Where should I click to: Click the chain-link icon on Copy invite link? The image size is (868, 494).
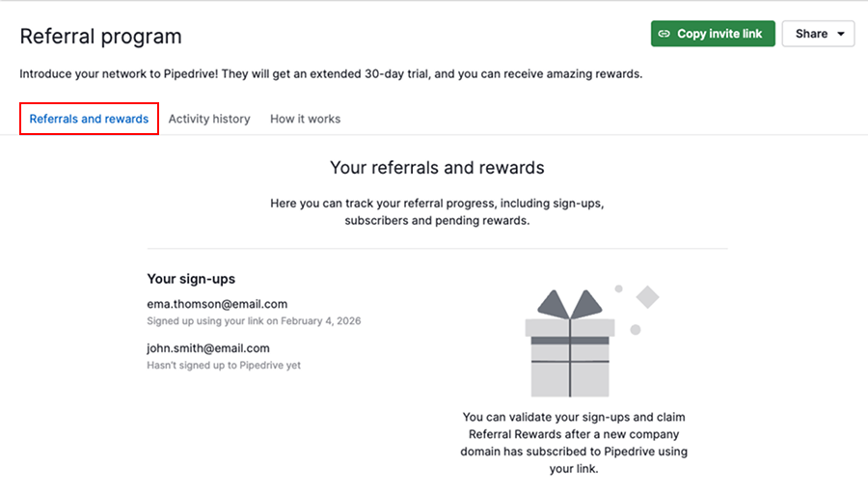664,34
